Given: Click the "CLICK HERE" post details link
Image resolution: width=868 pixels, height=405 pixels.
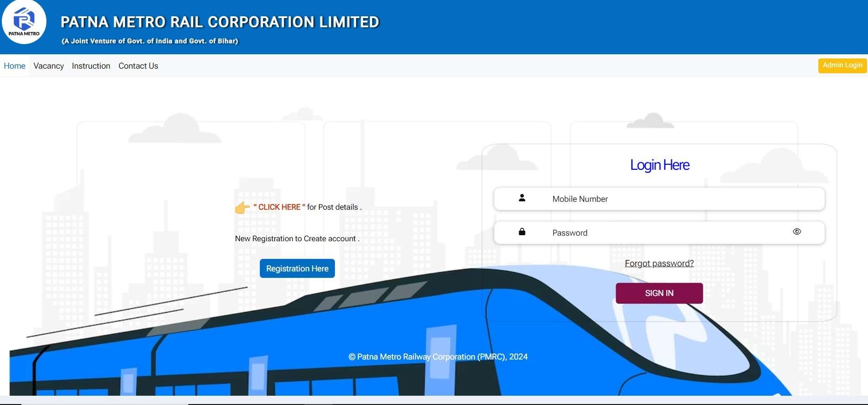Looking at the screenshot, I should coord(279,207).
